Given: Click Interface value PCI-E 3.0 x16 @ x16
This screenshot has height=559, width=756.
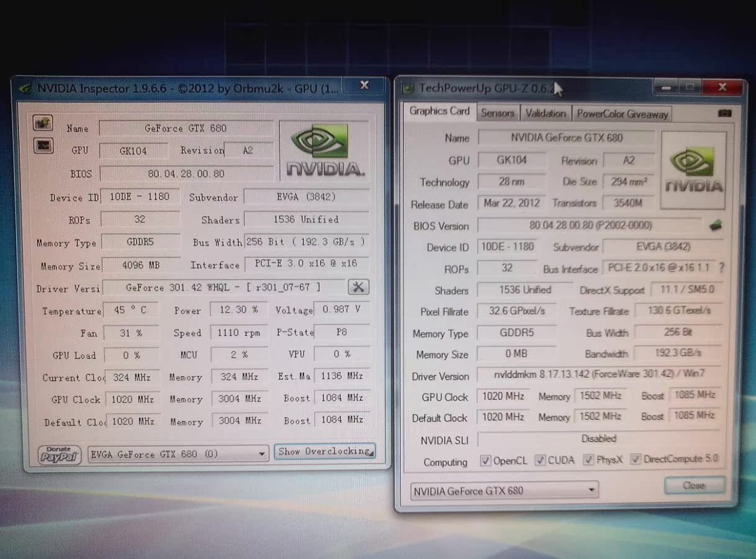Looking at the screenshot, I should 307,263.
